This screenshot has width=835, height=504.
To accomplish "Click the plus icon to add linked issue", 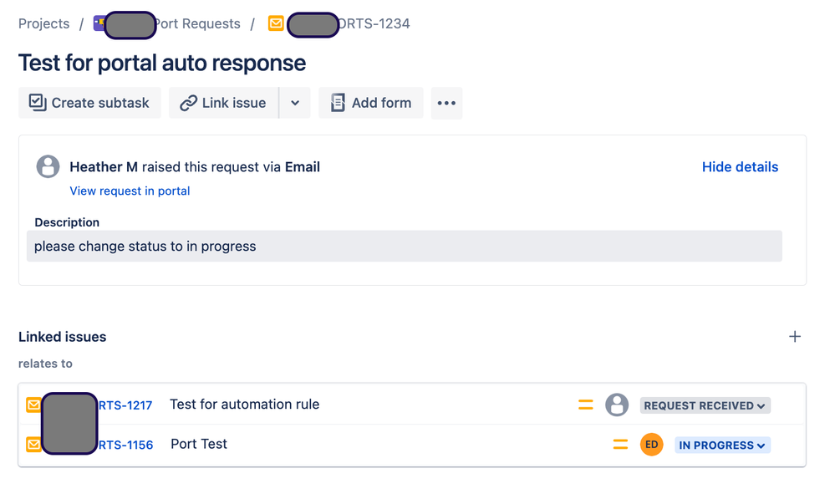I will point(795,336).
